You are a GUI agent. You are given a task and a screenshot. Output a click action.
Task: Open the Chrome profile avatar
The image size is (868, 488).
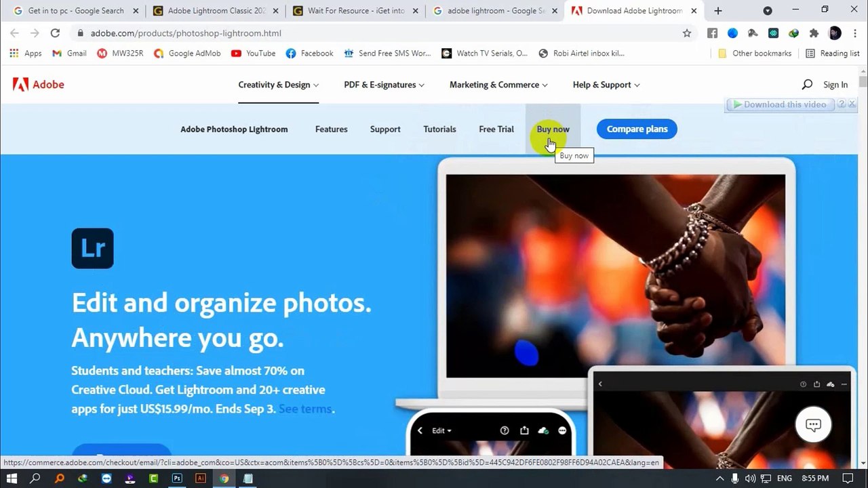coord(835,33)
